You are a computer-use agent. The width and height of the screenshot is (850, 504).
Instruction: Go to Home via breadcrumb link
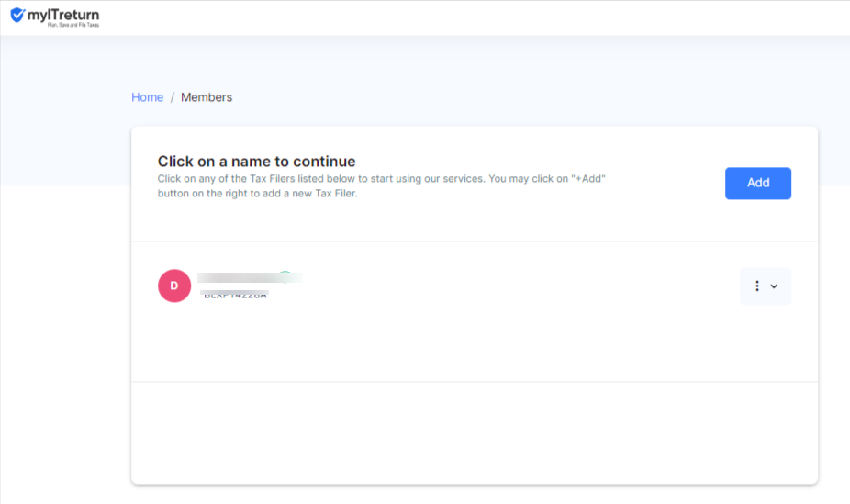pyautogui.click(x=147, y=97)
